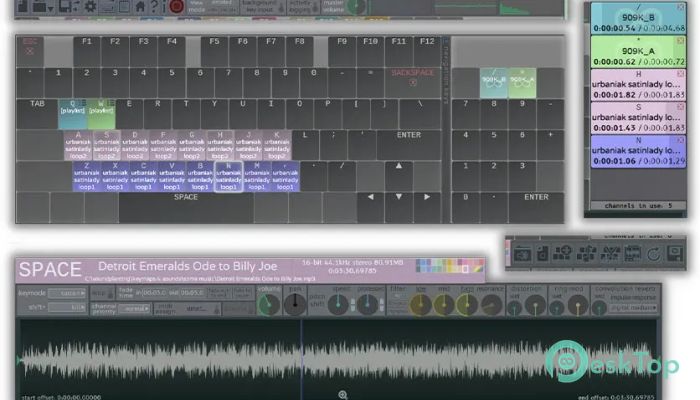Toggle activity logging

tap(303, 6)
